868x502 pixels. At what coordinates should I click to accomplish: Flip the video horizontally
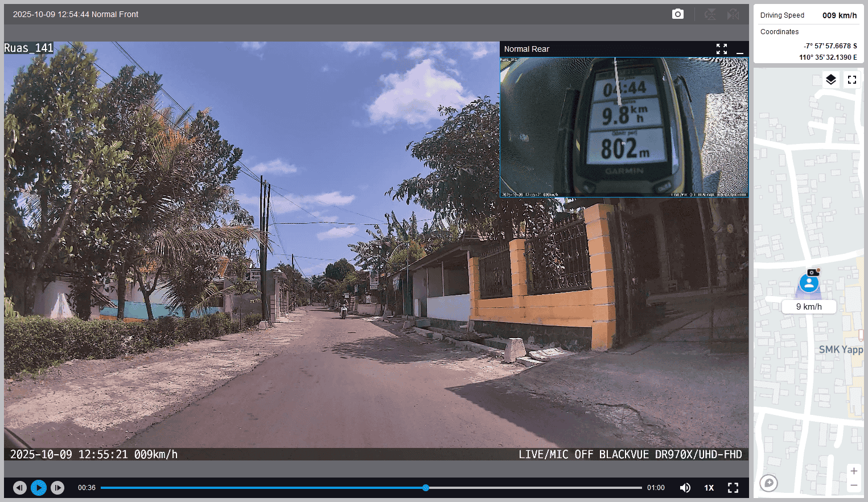[x=733, y=14]
